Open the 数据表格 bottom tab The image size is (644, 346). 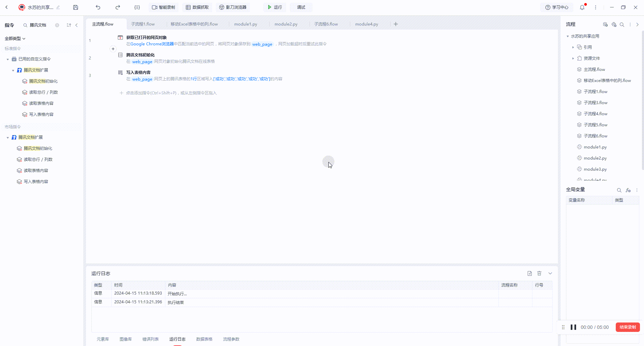point(204,339)
